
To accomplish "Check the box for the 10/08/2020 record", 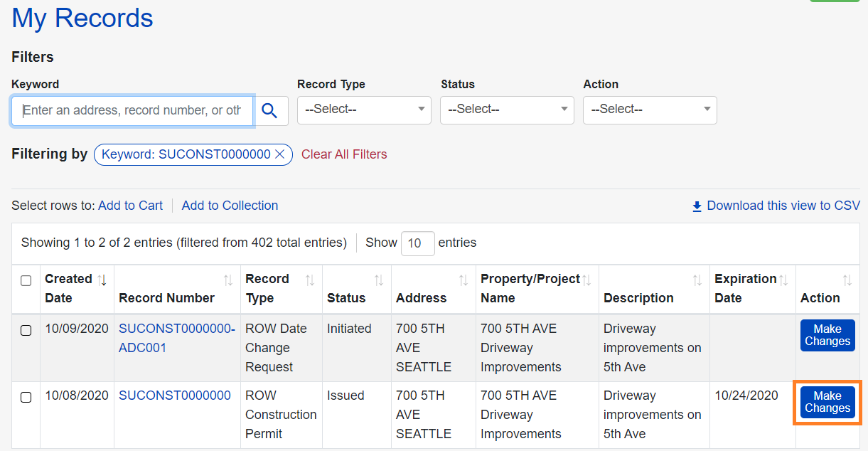I will [26, 397].
